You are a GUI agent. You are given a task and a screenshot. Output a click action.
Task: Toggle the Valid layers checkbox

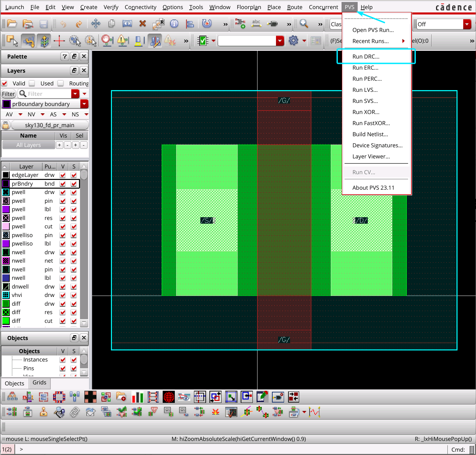[x=5, y=83]
